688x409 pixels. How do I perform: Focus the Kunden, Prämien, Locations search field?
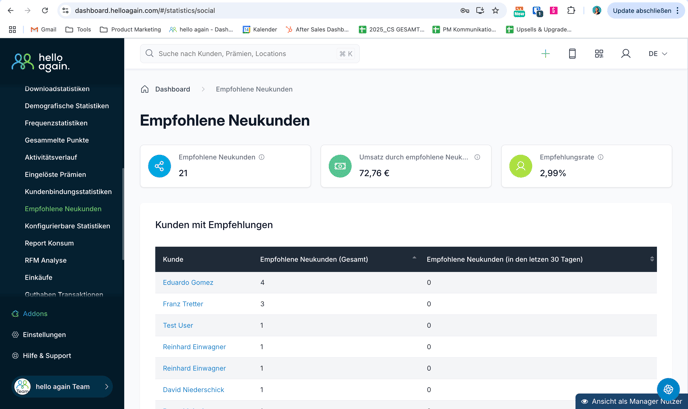[x=250, y=54]
